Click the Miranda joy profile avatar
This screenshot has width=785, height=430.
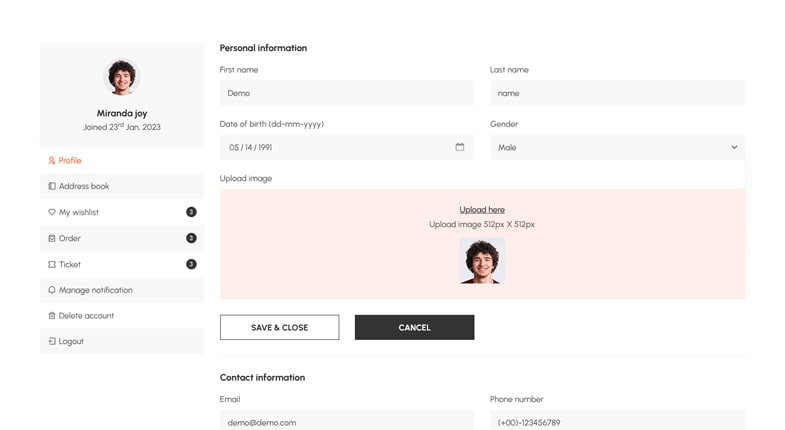click(x=122, y=77)
